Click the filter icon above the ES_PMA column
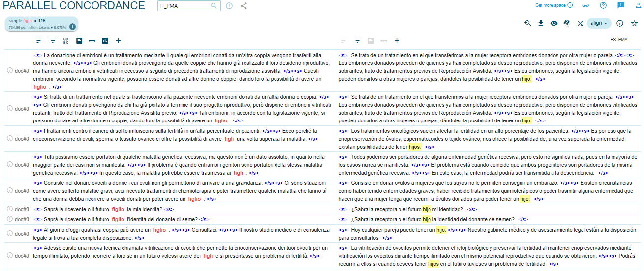The height and width of the screenshot is (271, 644). point(358,41)
